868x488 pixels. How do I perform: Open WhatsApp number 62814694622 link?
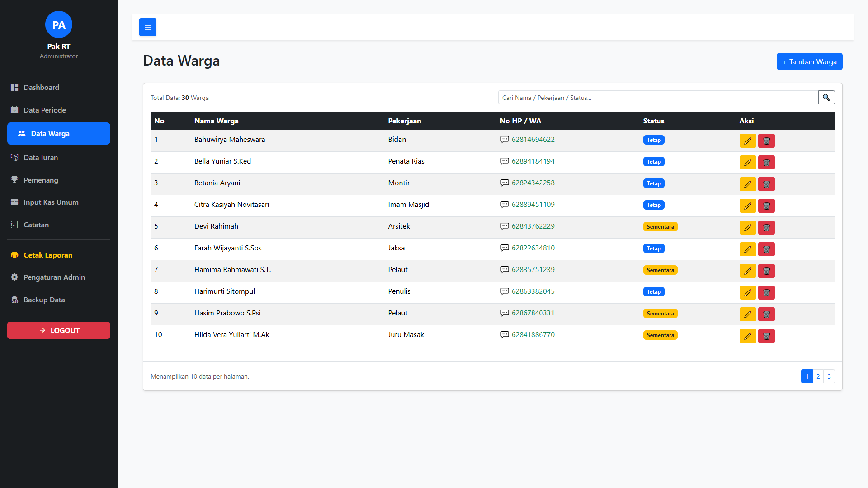click(533, 140)
